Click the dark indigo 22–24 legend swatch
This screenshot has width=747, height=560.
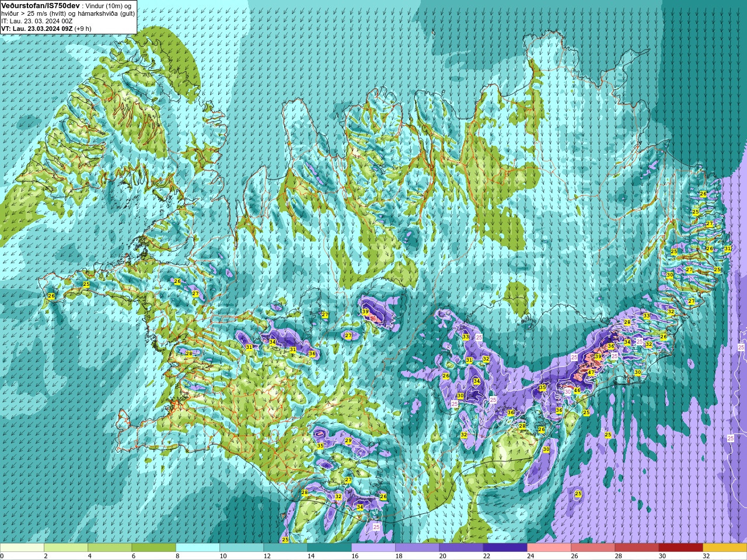505,548
